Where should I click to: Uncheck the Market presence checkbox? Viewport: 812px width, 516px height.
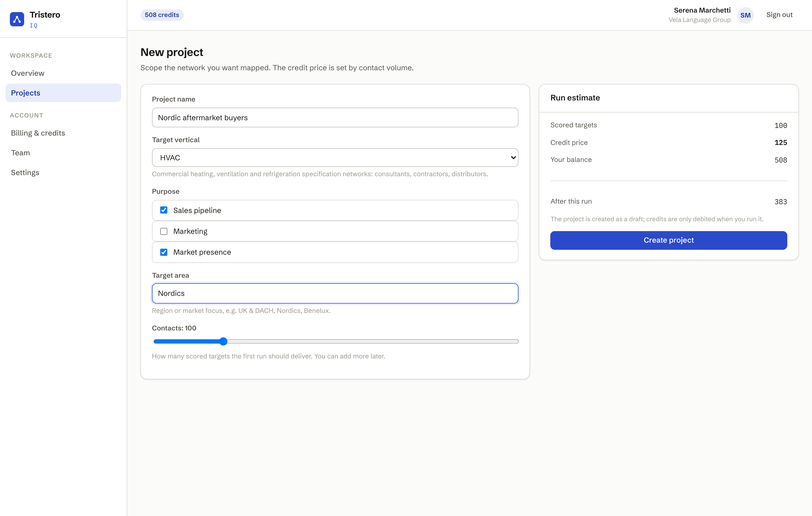tap(164, 253)
